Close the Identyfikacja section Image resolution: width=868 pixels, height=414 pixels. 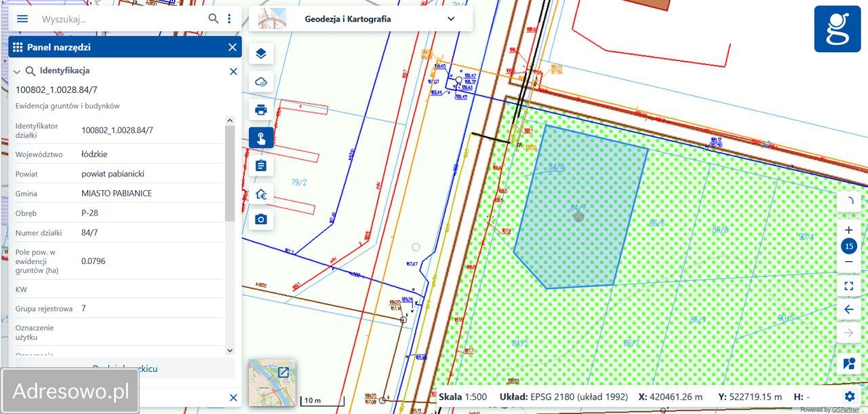[x=233, y=71]
